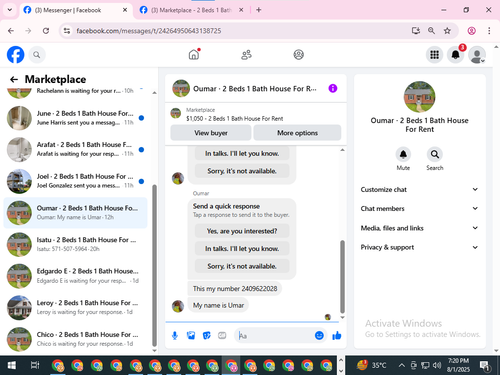
Task: Open Edgardo E's conversation in the list
Action: point(75,276)
